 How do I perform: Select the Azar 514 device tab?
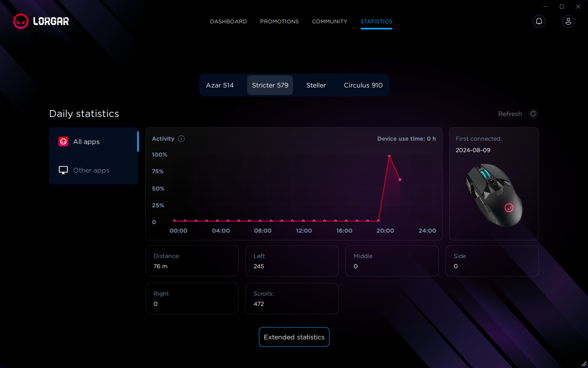click(x=220, y=85)
